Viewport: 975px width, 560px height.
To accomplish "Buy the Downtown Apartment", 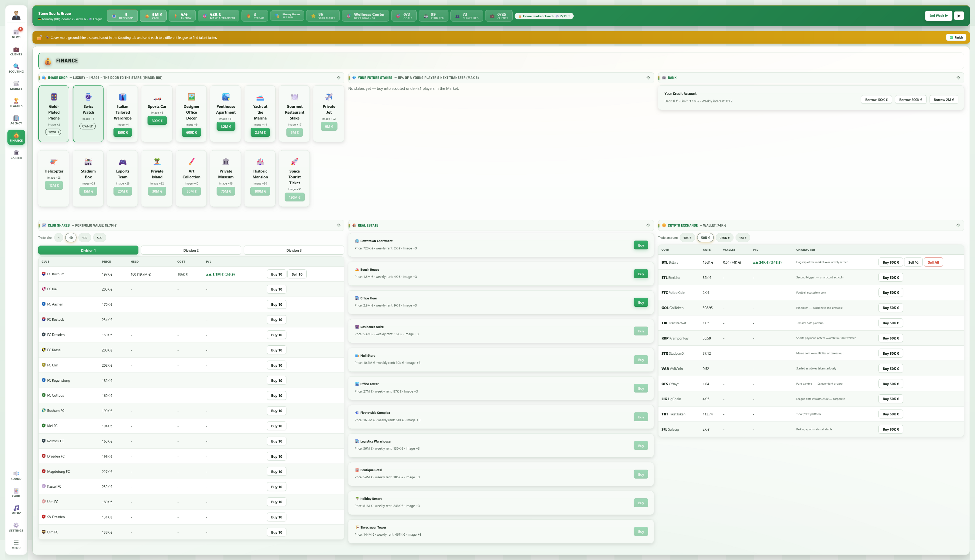I will tap(641, 245).
